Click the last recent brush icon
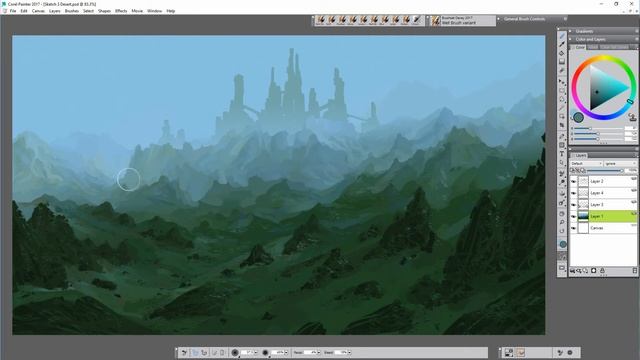Image resolution: width=640 pixels, height=360 pixels. point(417,20)
